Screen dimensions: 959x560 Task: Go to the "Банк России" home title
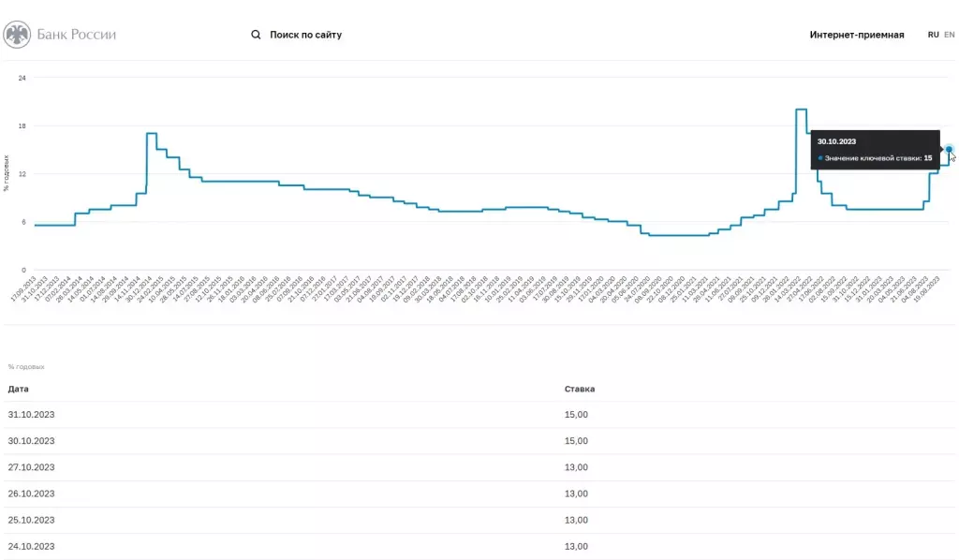[77, 35]
